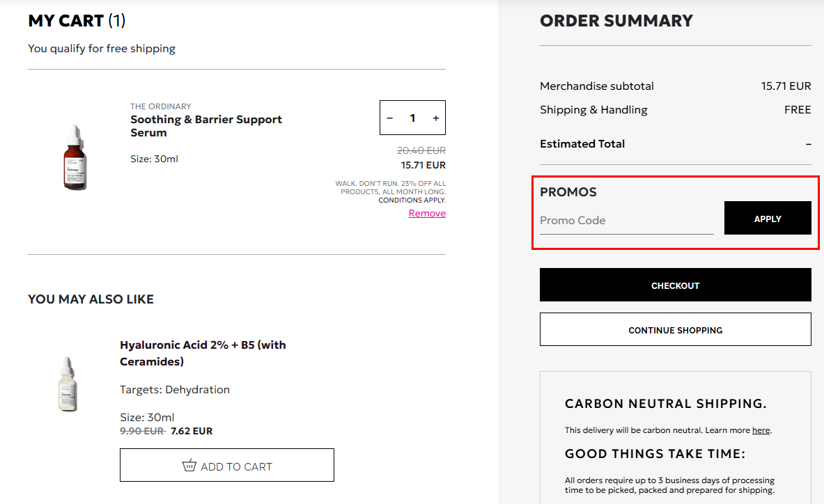824x504 pixels.
Task: Click the PROMOS section heading
Action: [x=568, y=192]
